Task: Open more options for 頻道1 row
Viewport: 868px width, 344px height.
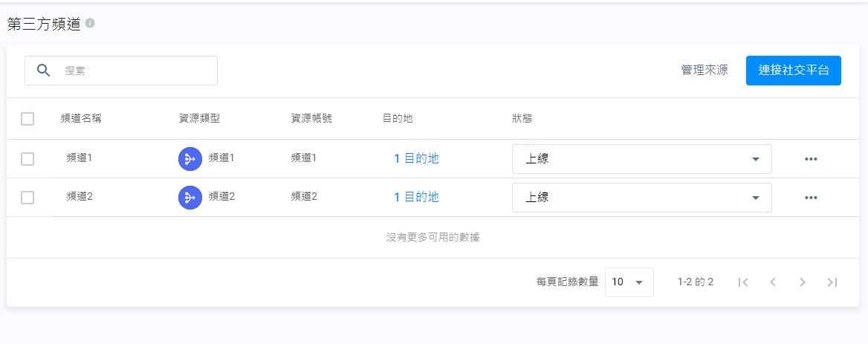Action: [811, 159]
